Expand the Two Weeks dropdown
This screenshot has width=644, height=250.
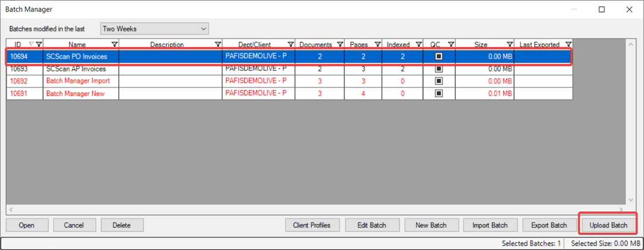[204, 29]
